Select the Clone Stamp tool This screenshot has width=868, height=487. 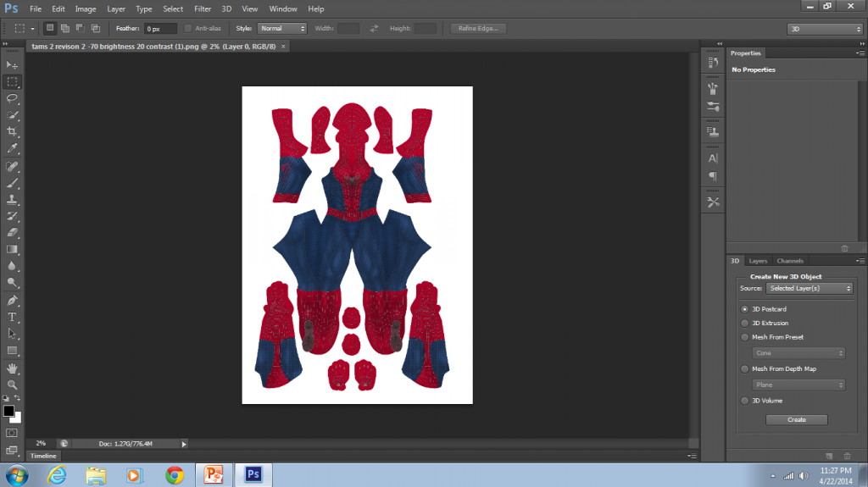(x=12, y=199)
